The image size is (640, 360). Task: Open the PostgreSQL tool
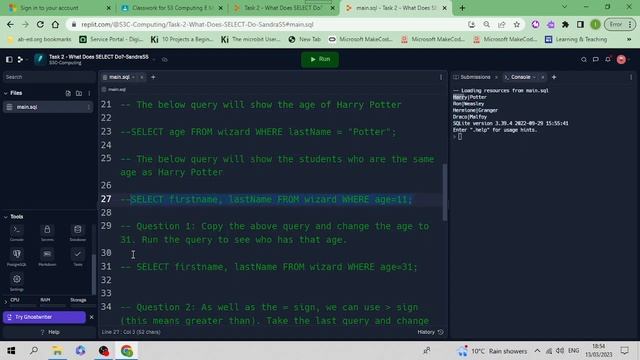pyautogui.click(x=17, y=258)
